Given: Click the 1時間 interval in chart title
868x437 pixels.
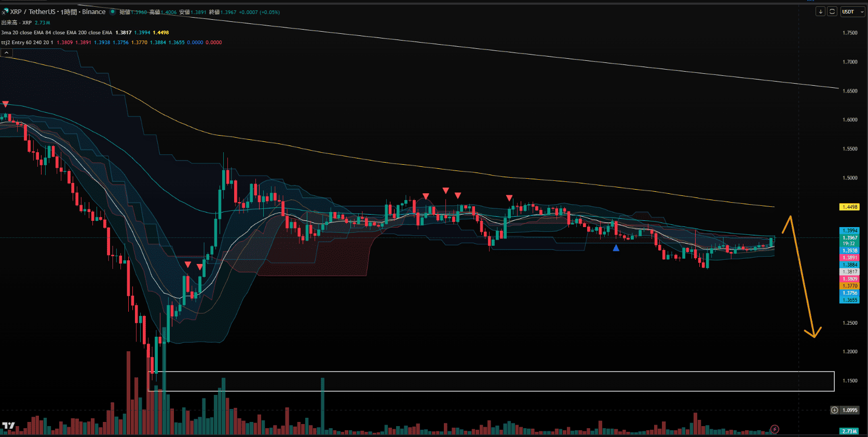Looking at the screenshot, I should coord(69,11).
